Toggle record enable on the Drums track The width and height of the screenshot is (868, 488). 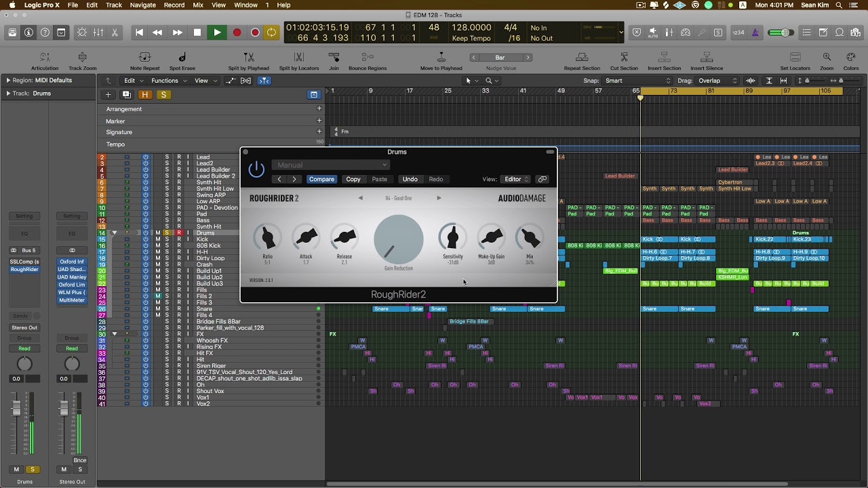click(179, 233)
